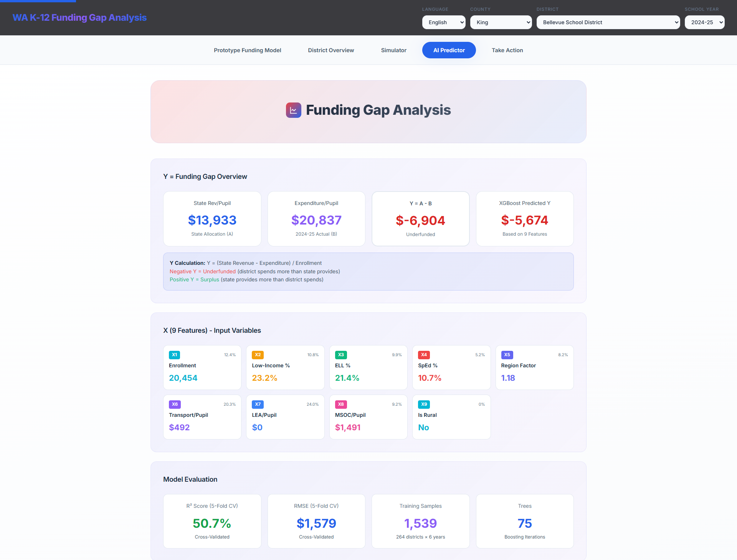Open the Language dropdown showing English
The image size is (737, 560).
click(444, 22)
